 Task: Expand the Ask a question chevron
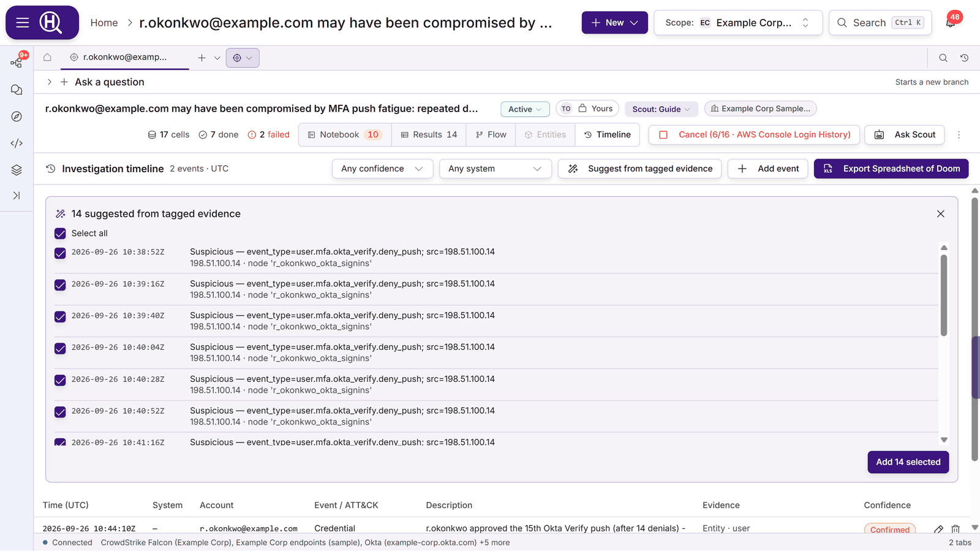(x=50, y=82)
